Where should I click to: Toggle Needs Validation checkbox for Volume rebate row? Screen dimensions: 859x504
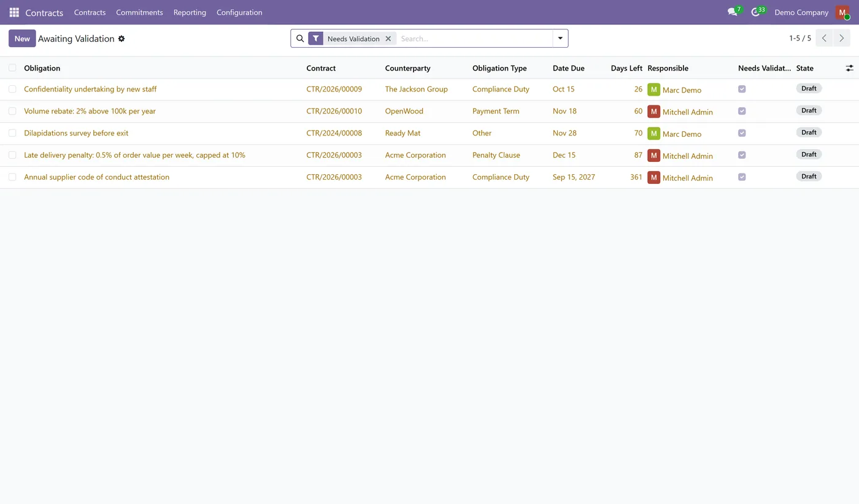coord(742,111)
